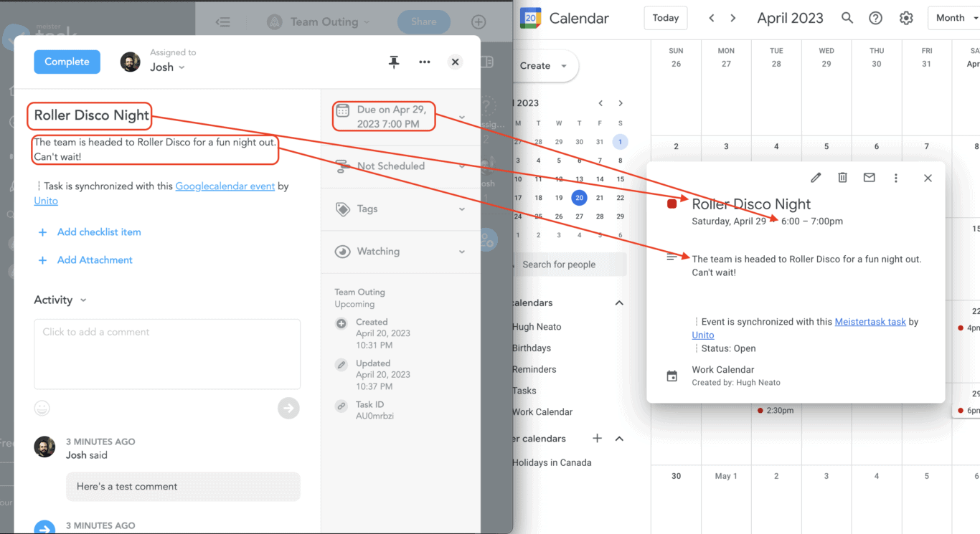
Task: Click the Today button in Google Calendar
Action: coord(666,18)
